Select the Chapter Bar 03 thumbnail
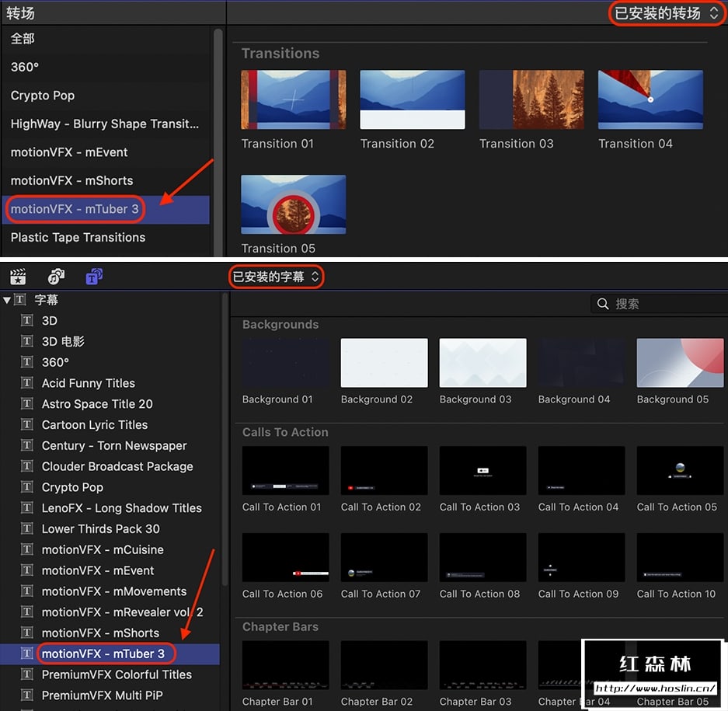Image resolution: width=728 pixels, height=711 pixels. [x=482, y=665]
